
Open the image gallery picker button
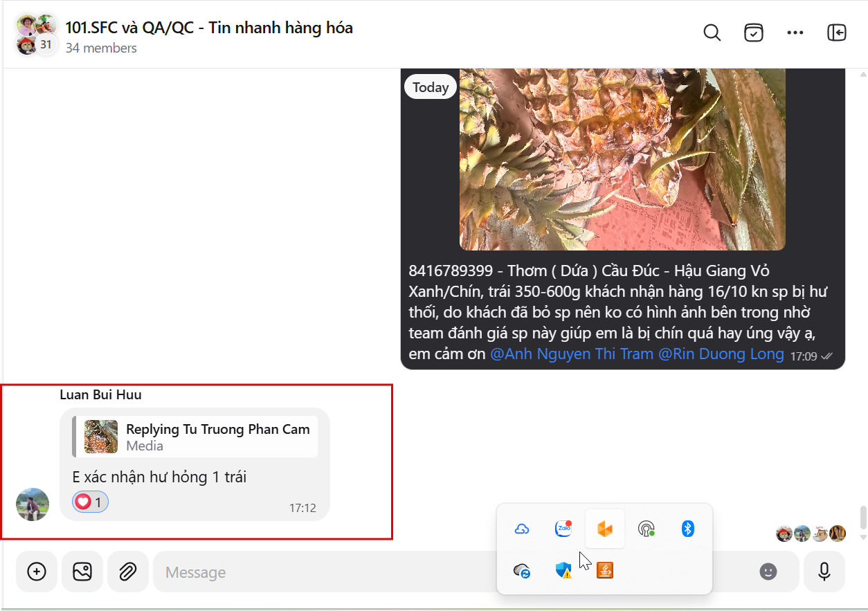pyautogui.click(x=82, y=572)
